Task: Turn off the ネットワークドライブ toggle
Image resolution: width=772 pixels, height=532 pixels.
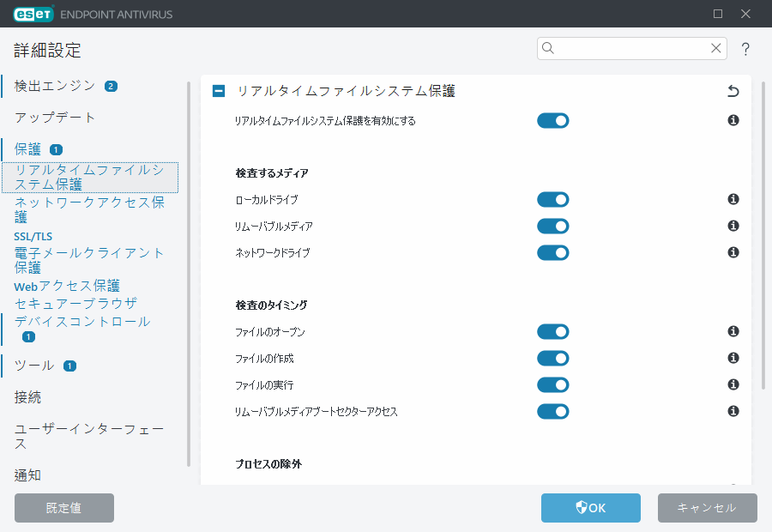Action: pos(553,252)
